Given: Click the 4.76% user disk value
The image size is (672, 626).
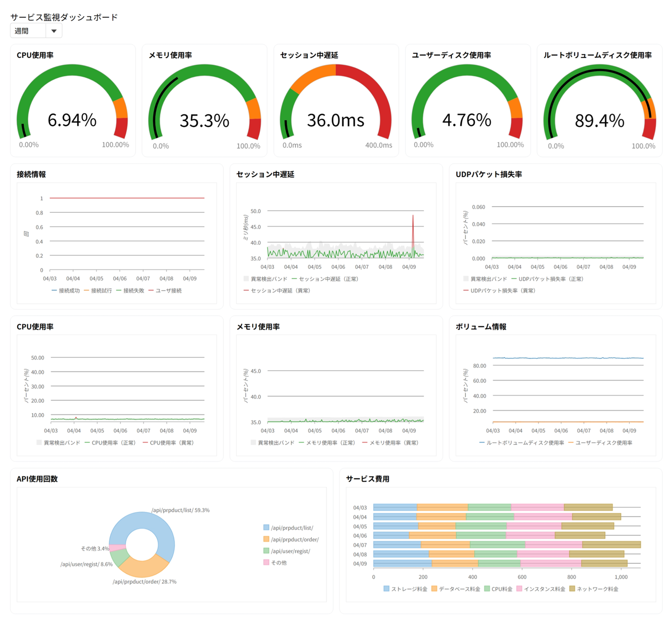Looking at the screenshot, I should tap(467, 120).
